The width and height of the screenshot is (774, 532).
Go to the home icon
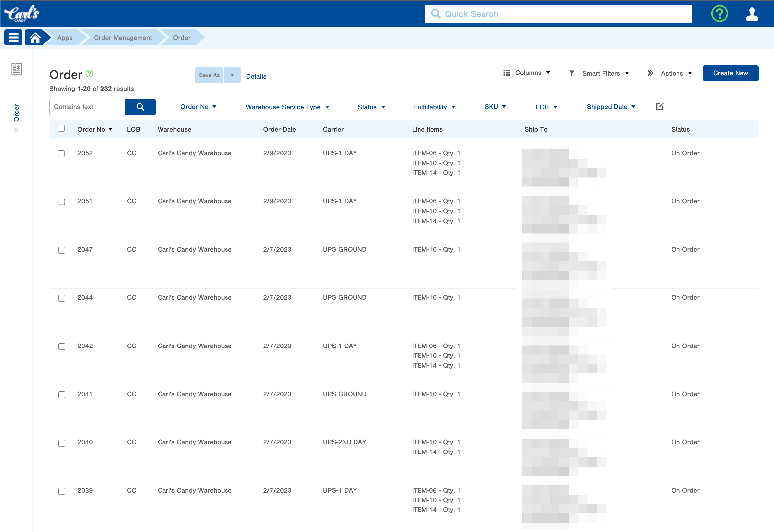click(35, 38)
